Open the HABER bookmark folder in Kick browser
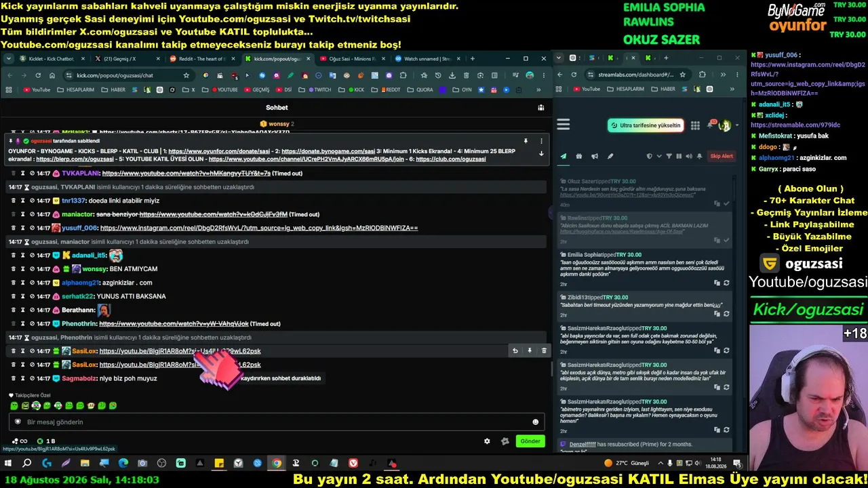The height and width of the screenshot is (488, 868). (114, 89)
